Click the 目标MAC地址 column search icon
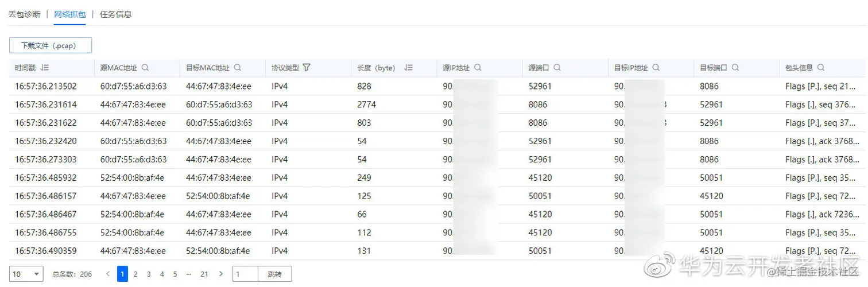This screenshot has height=287, width=868. (x=237, y=68)
